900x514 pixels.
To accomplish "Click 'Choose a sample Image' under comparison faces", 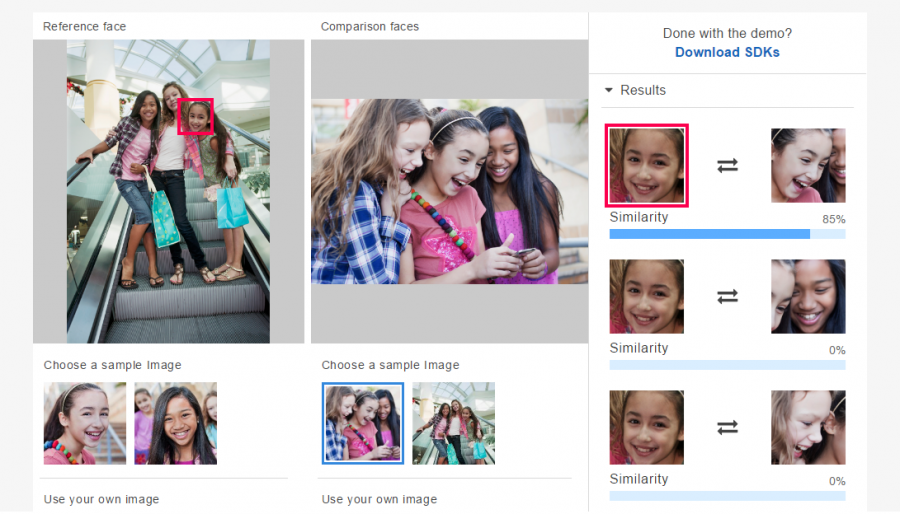I will 390,365.
